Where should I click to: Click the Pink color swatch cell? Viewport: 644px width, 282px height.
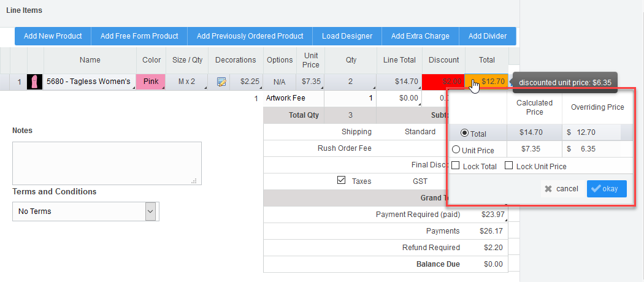click(x=151, y=82)
